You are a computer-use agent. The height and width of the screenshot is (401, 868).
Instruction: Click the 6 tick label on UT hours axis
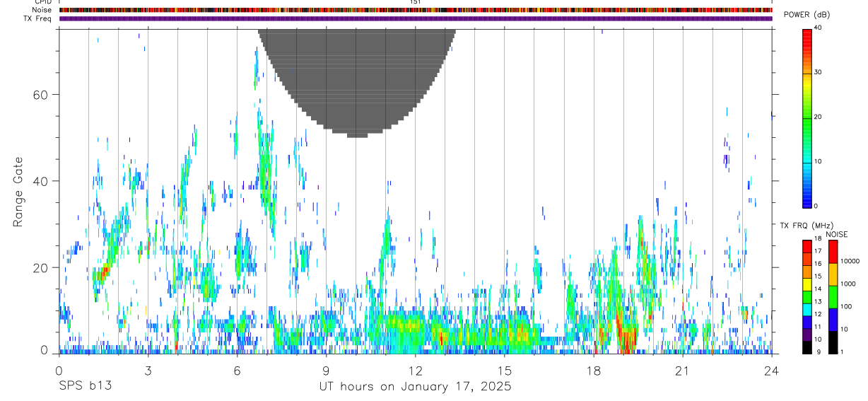point(237,371)
